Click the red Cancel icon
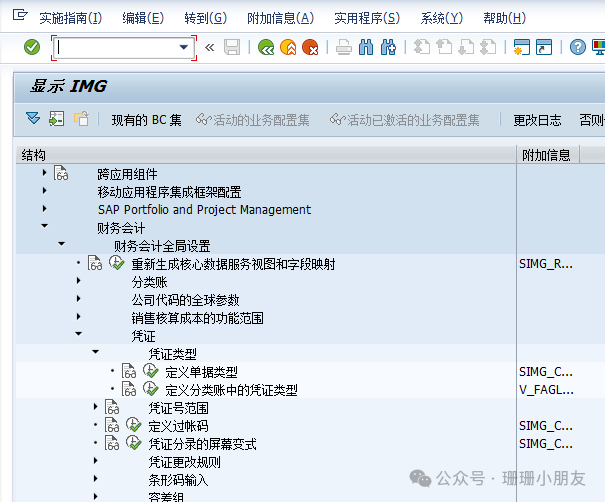605x502 pixels. (310, 47)
